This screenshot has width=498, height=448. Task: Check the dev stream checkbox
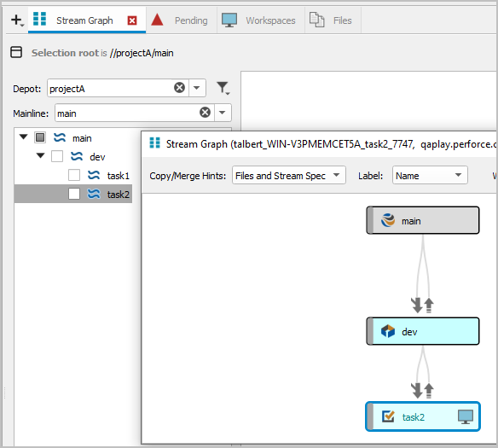57,156
